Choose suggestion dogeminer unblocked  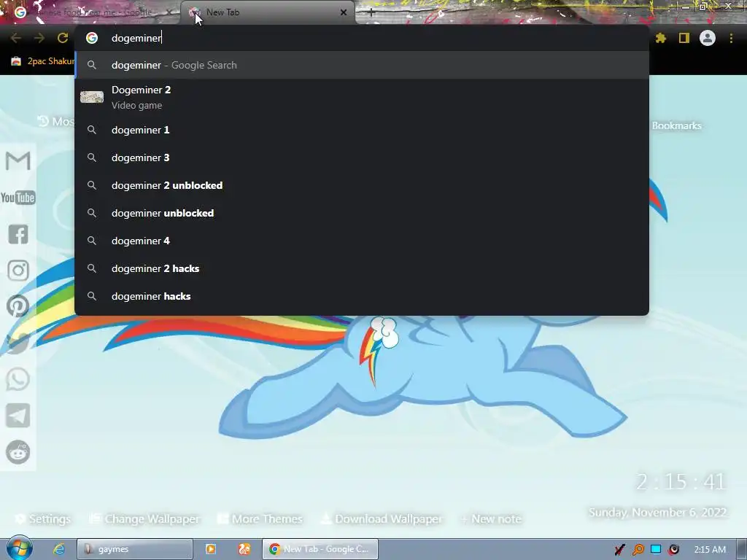362,213
